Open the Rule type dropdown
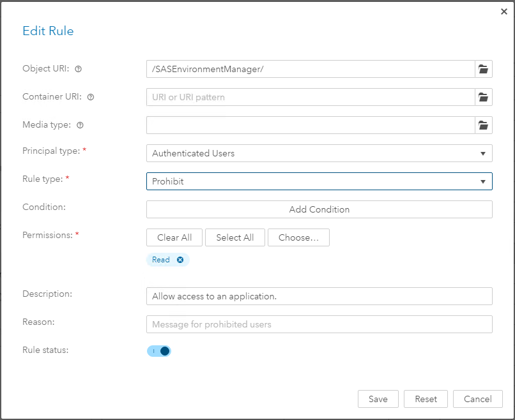This screenshot has width=515, height=420. click(319, 181)
